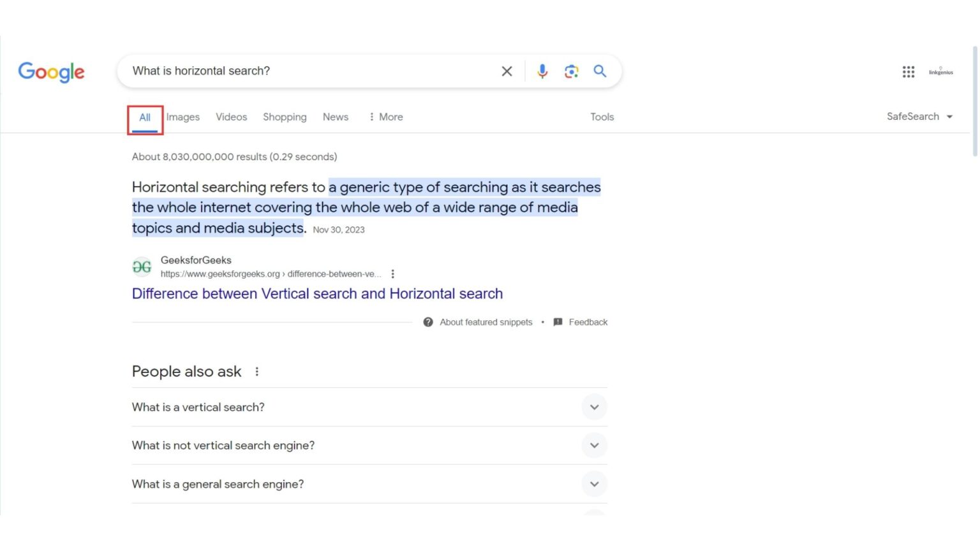
Task: Click inside the search input field
Action: tap(287, 71)
